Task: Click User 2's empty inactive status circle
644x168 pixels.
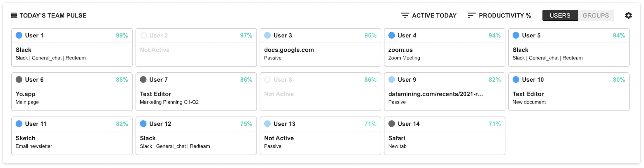Action: (x=143, y=35)
